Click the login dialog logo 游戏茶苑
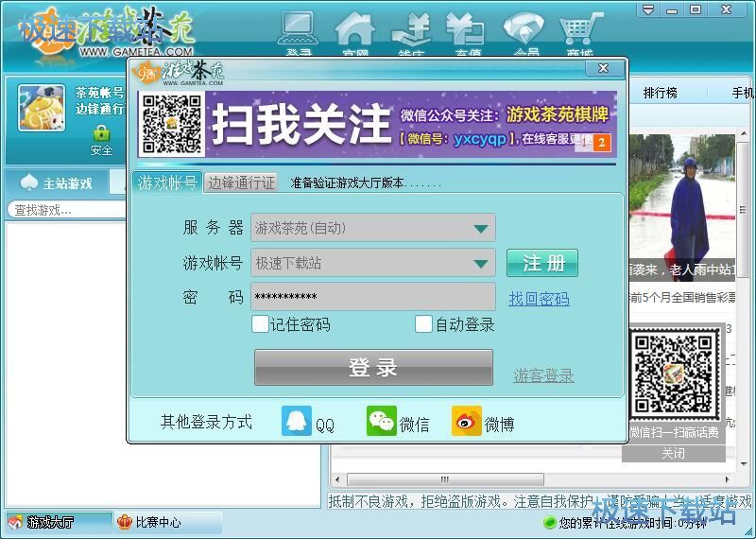The image size is (756, 539). [x=180, y=74]
